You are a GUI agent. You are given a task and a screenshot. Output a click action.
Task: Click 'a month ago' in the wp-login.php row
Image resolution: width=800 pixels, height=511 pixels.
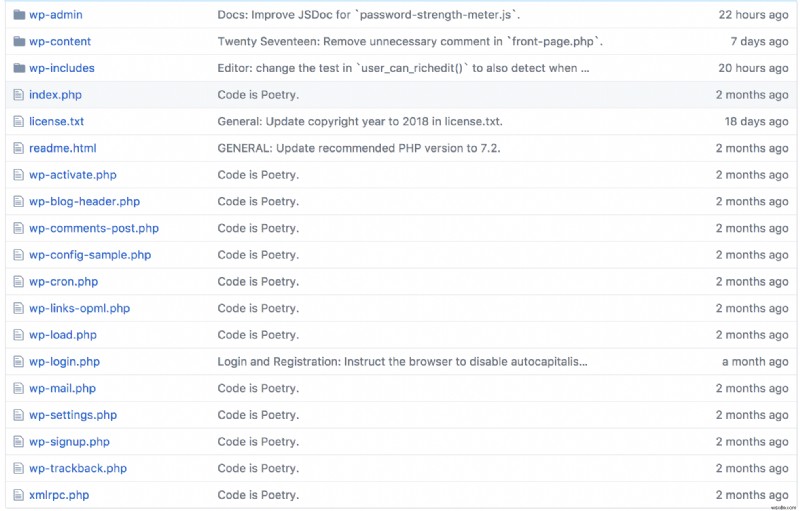coord(755,362)
